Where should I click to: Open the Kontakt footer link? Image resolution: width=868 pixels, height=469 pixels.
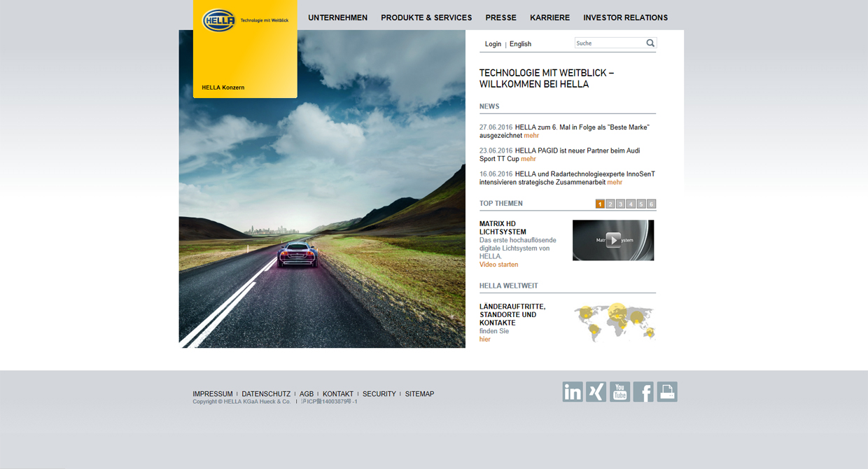tap(338, 394)
